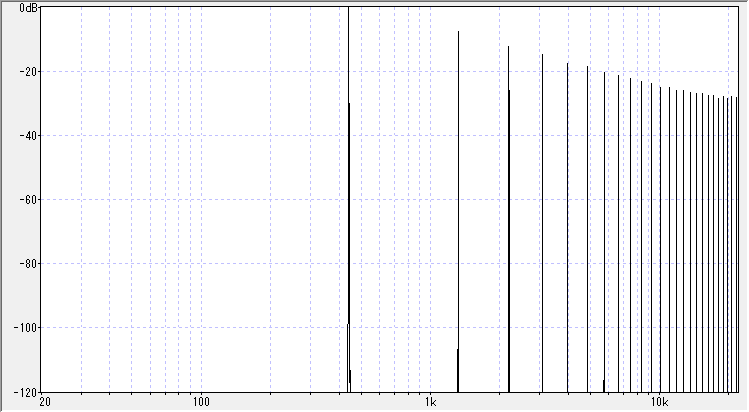Click the 1k frequency axis label
The image size is (749, 412).
(x=430, y=402)
